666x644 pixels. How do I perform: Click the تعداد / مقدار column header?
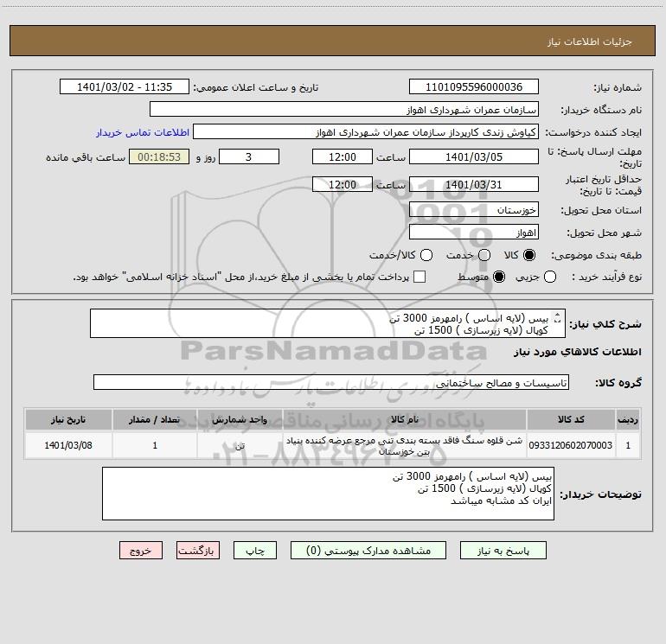[x=155, y=419]
